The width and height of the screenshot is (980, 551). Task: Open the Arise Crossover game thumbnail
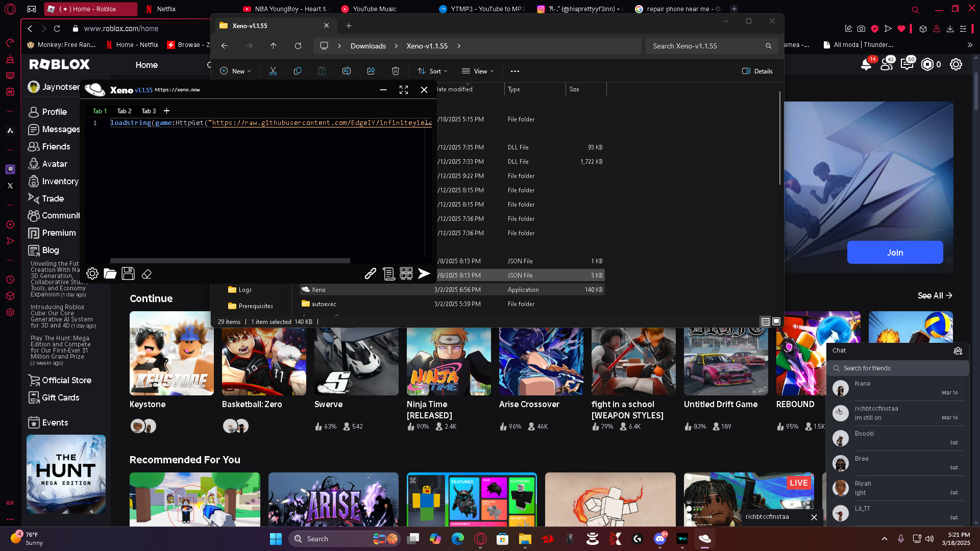coord(541,361)
